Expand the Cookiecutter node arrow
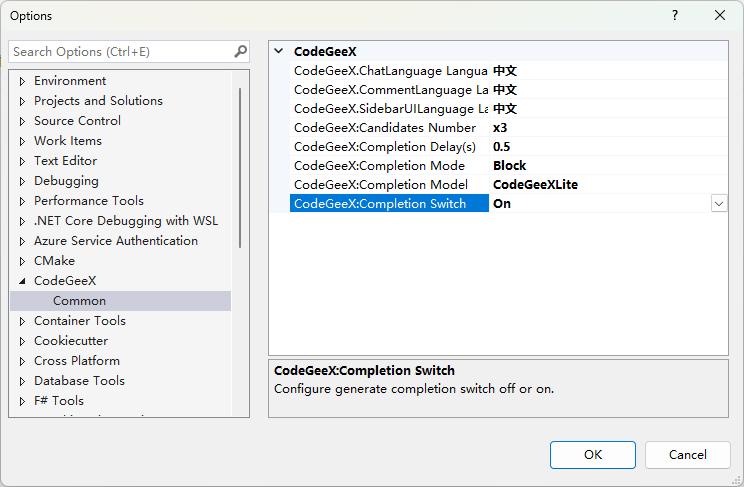The height and width of the screenshot is (487, 744). pyautogui.click(x=22, y=341)
